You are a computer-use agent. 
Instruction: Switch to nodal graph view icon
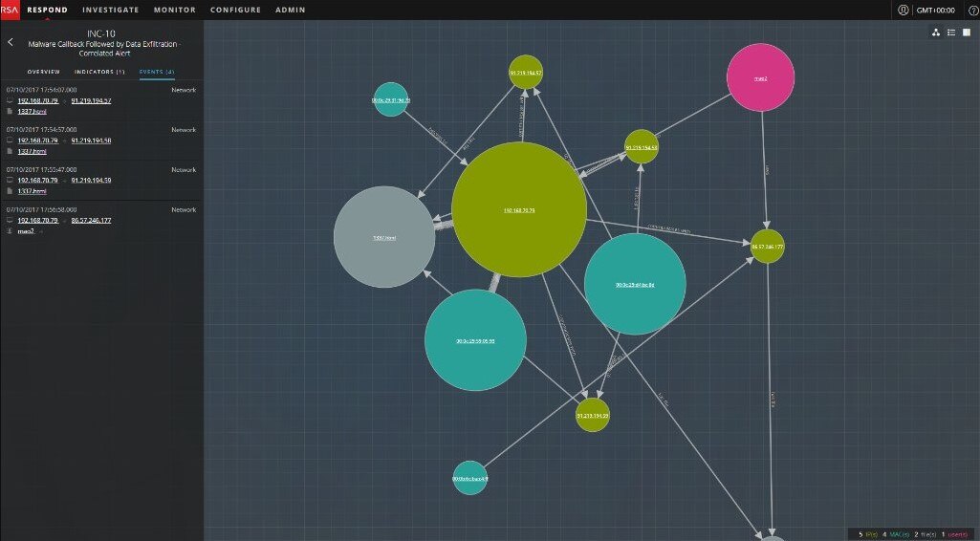pos(935,32)
